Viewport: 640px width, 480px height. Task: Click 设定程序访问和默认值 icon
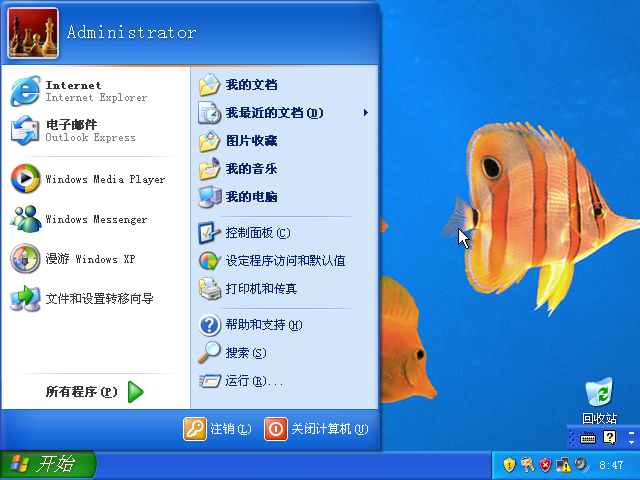pos(210,260)
